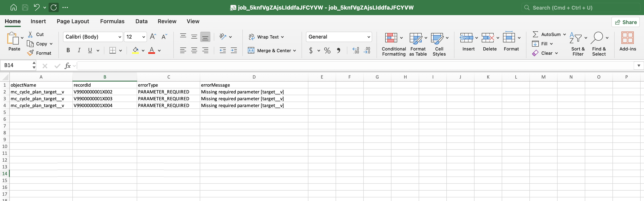Open Format as Table gallery
The height and width of the screenshot is (201, 644).
coord(415,38)
